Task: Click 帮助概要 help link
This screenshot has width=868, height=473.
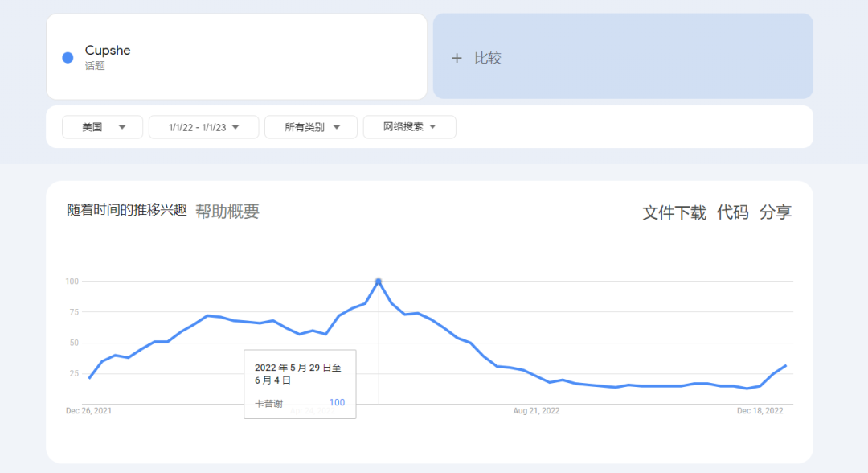Action: [x=227, y=211]
